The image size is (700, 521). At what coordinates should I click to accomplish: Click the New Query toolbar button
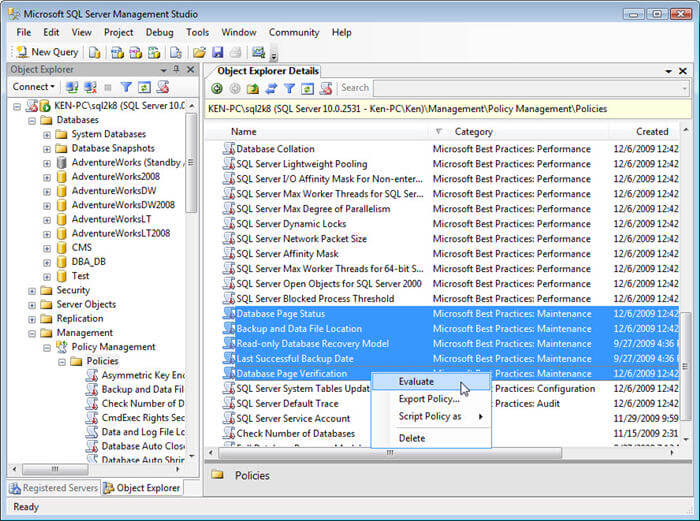[x=47, y=52]
